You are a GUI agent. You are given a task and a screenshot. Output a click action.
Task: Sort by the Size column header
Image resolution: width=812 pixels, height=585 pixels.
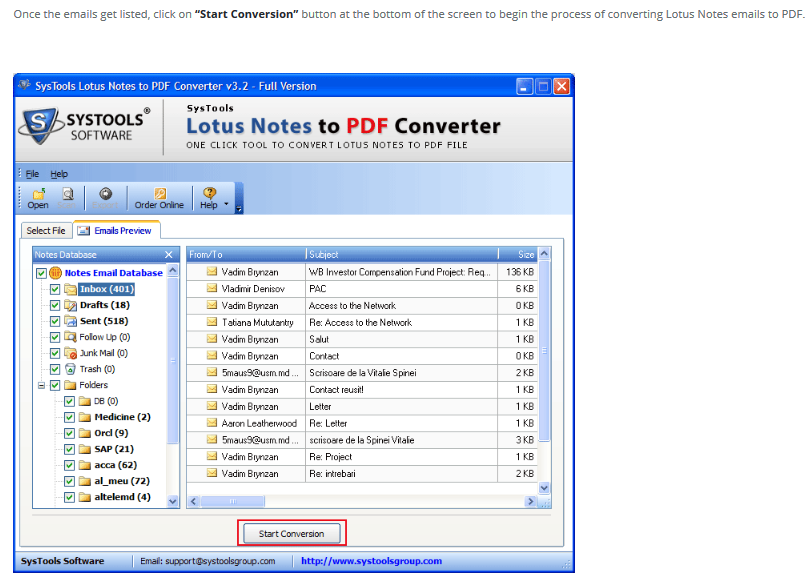[518, 254]
